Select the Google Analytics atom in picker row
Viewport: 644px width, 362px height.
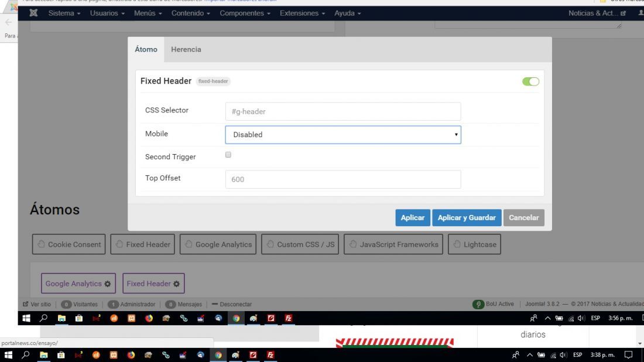218,244
